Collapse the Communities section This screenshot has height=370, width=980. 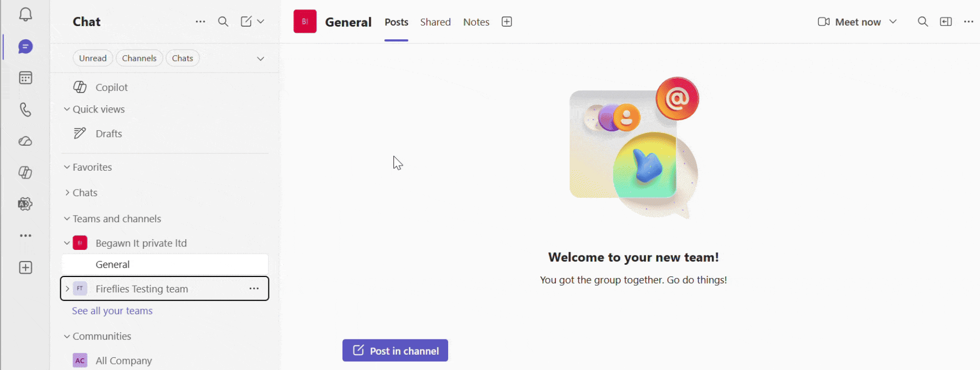click(x=67, y=336)
